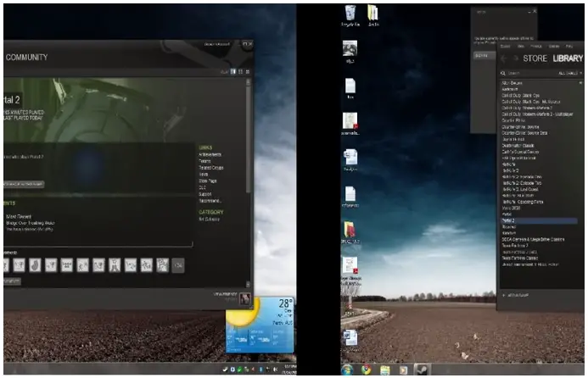Select Counter-Strike: Source Beta in the list
The width and height of the screenshot is (588, 378).
(x=524, y=133)
